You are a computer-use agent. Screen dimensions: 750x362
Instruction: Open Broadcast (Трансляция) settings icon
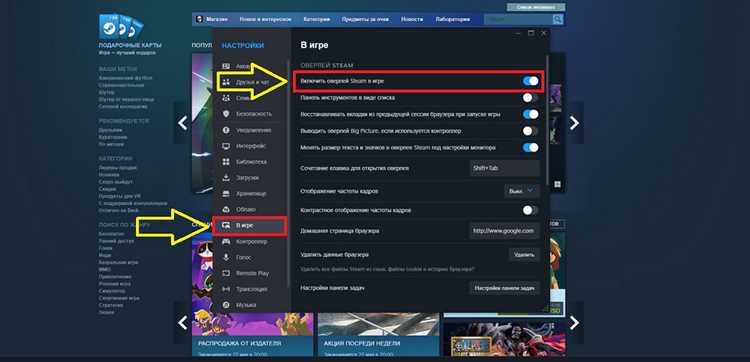(x=227, y=289)
